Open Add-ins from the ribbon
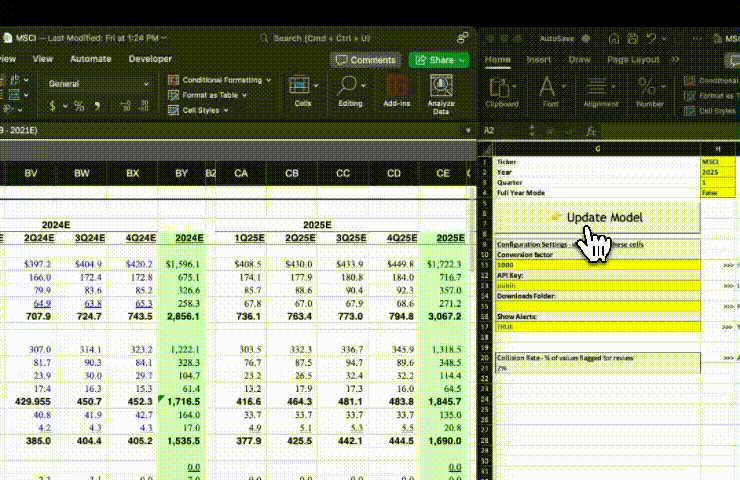Screen dimensions: 740x480 pyautogui.click(x=396, y=91)
